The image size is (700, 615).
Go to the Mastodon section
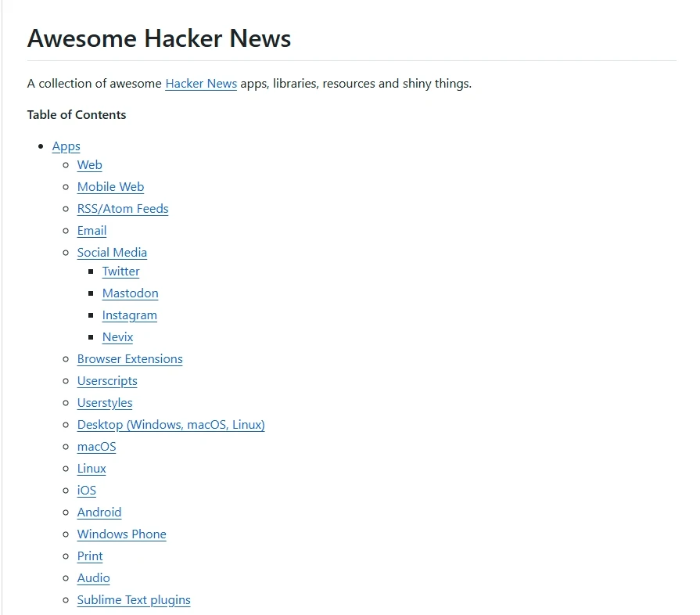[130, 293]
